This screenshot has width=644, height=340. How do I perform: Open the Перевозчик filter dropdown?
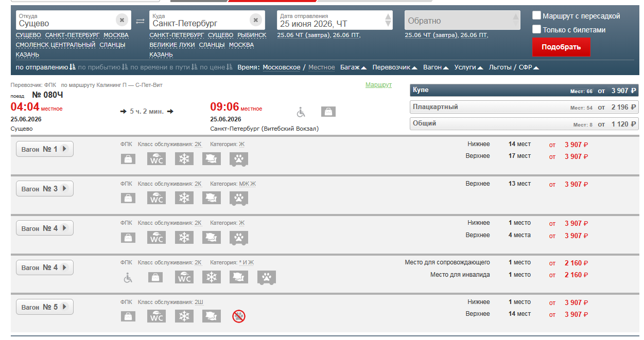[395, 67]
